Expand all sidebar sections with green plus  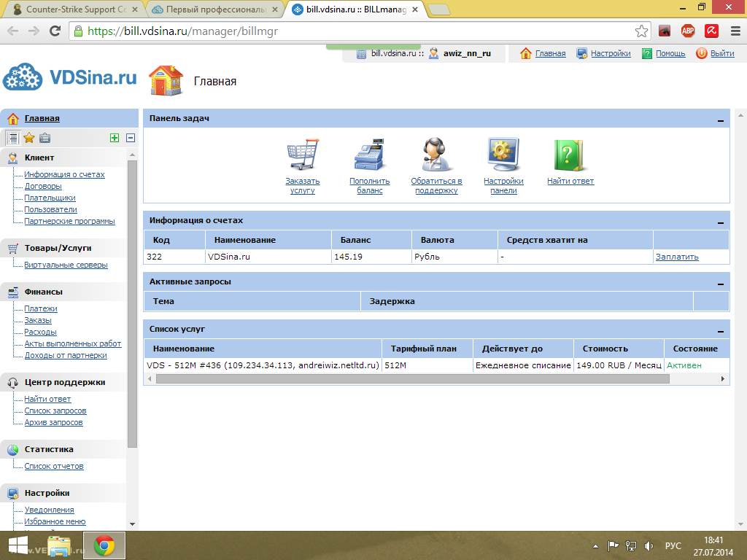pos(115,138)
